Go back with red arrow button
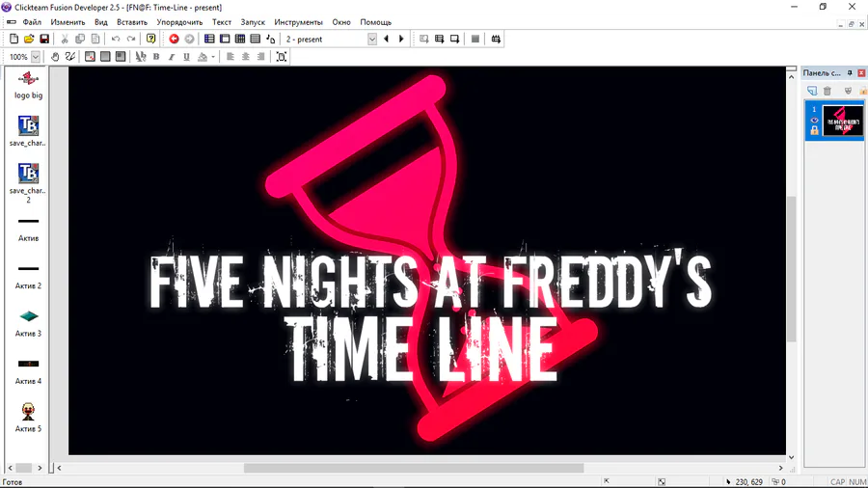Screen dimensions: 868x488 click(x=174, y=39)
